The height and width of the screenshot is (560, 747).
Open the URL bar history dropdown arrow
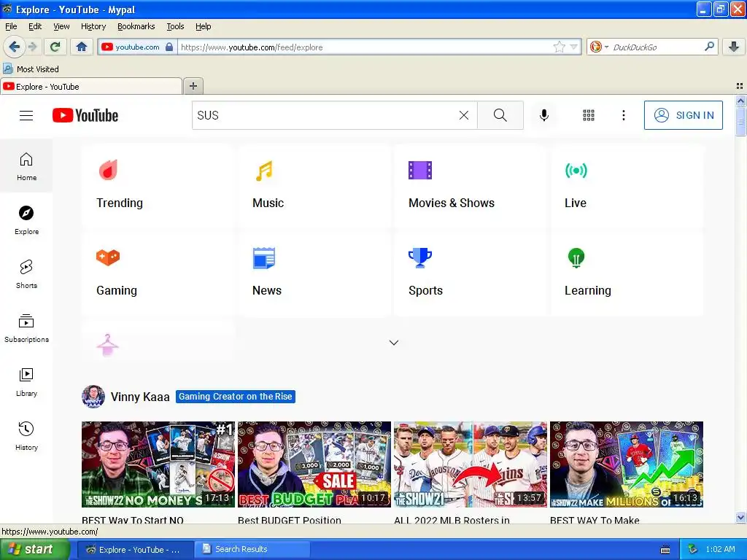click(573, 47)
